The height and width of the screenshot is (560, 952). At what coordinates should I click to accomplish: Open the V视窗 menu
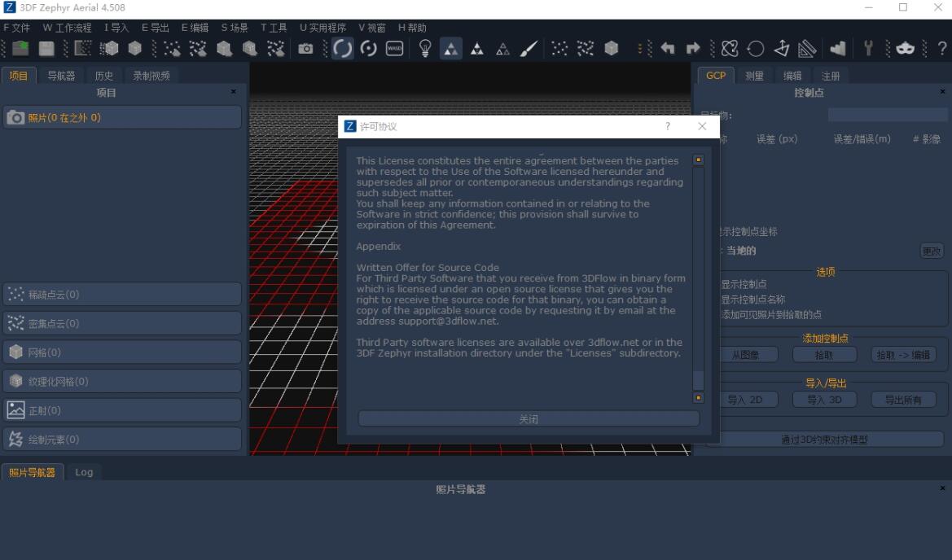[x=371, y=28]
